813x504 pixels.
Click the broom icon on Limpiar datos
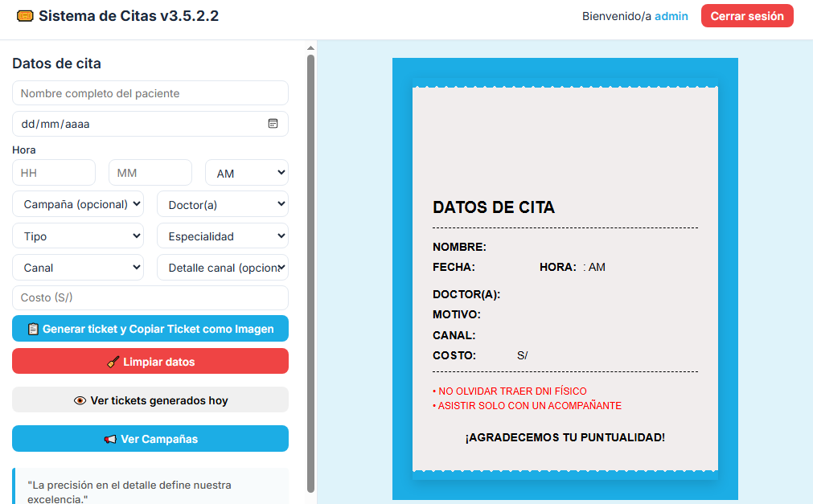[x=113, y=362]
